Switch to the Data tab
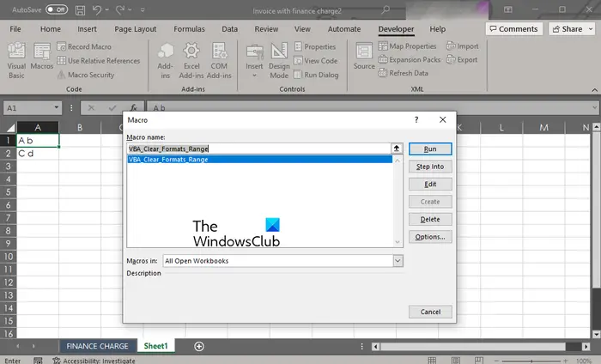601x364 pixels. pos(229,29)
